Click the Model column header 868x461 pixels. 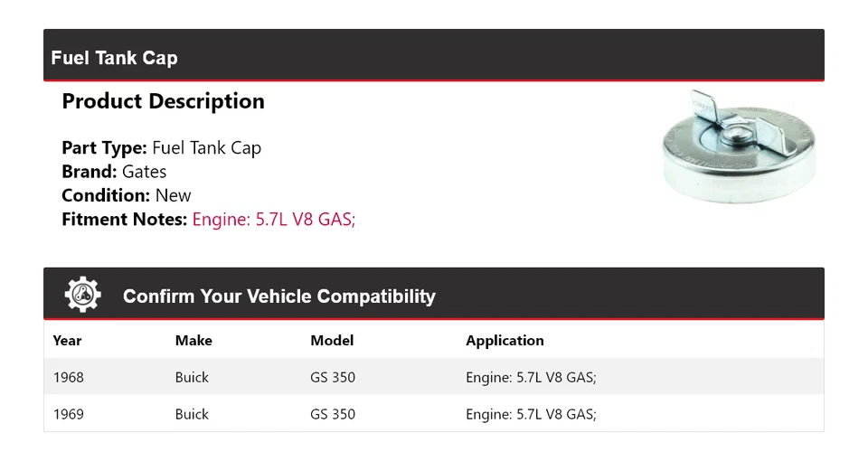(332, 341)
